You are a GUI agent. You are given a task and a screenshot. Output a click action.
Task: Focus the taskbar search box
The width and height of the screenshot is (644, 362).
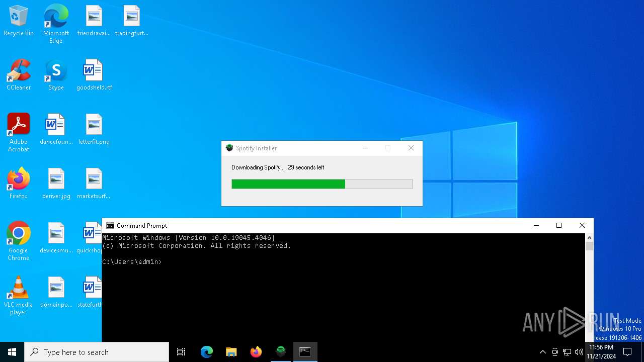(x=97, y=352)
